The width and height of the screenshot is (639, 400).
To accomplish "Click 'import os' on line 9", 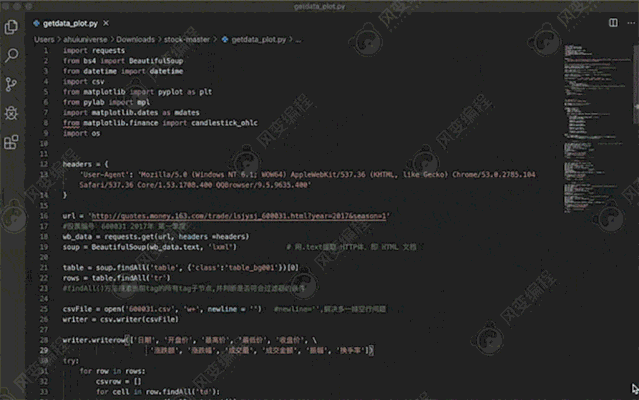I will (x=82, y=133).
